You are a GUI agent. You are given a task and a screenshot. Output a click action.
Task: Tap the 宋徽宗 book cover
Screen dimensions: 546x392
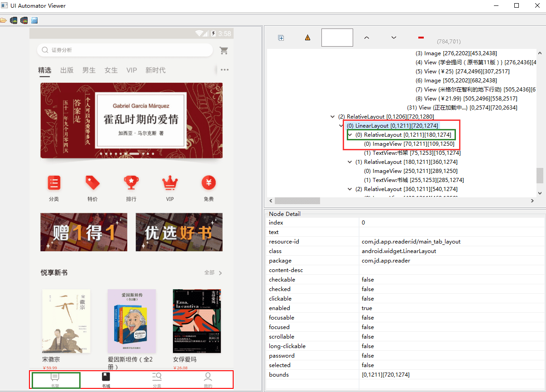(x=66, y=321)
